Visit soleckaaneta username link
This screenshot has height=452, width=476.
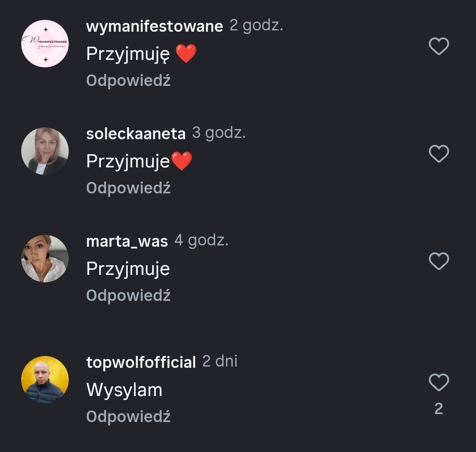pyautogui.click(x=136, y=134)
